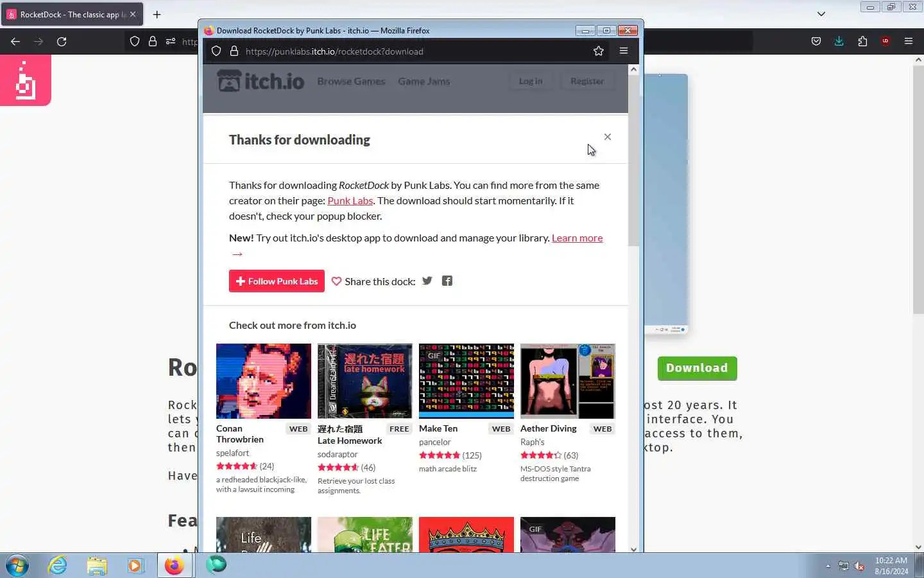Image resolution: width=924 pixels, height=578 pixels.
Task: Open Aether Diving game thumbnail
Action: pyautogui.click(x=568, y=381)
